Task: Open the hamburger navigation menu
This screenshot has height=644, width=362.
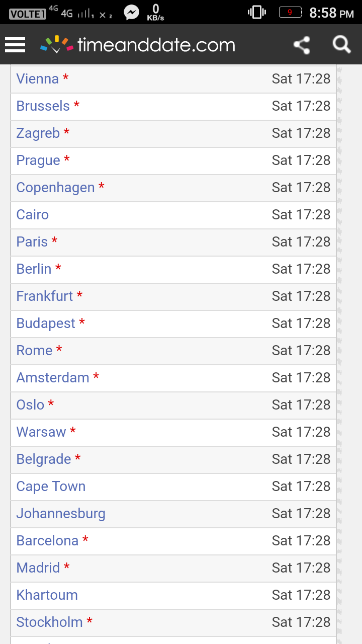Action: tap(15, 45)
